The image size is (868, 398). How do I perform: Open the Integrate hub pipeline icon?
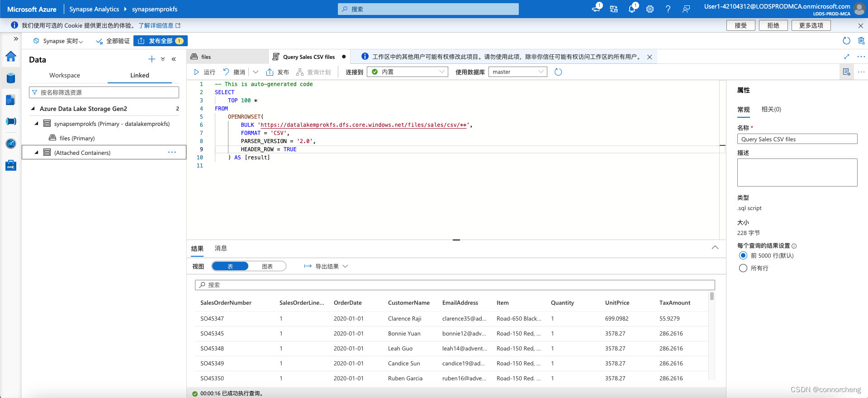pos(11,121)
